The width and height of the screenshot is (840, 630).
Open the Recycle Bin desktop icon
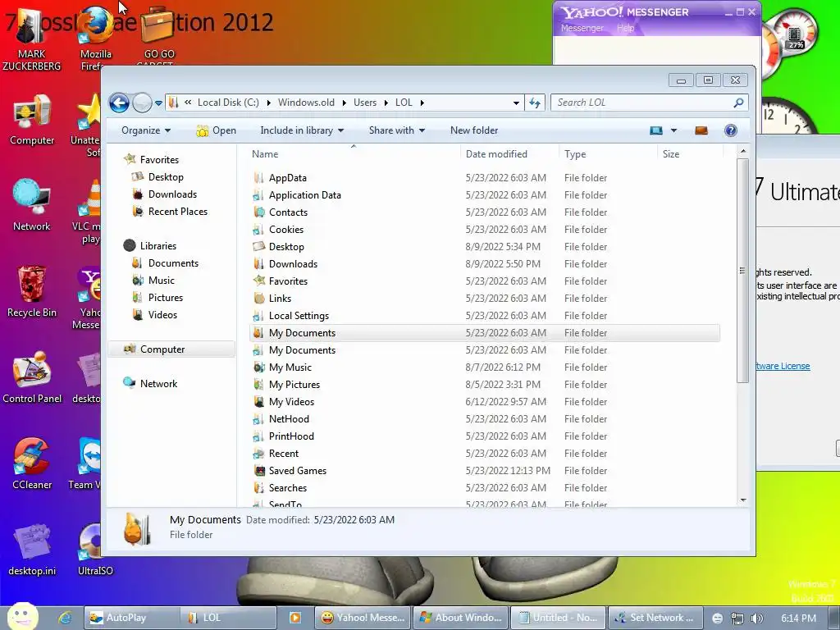32,292
